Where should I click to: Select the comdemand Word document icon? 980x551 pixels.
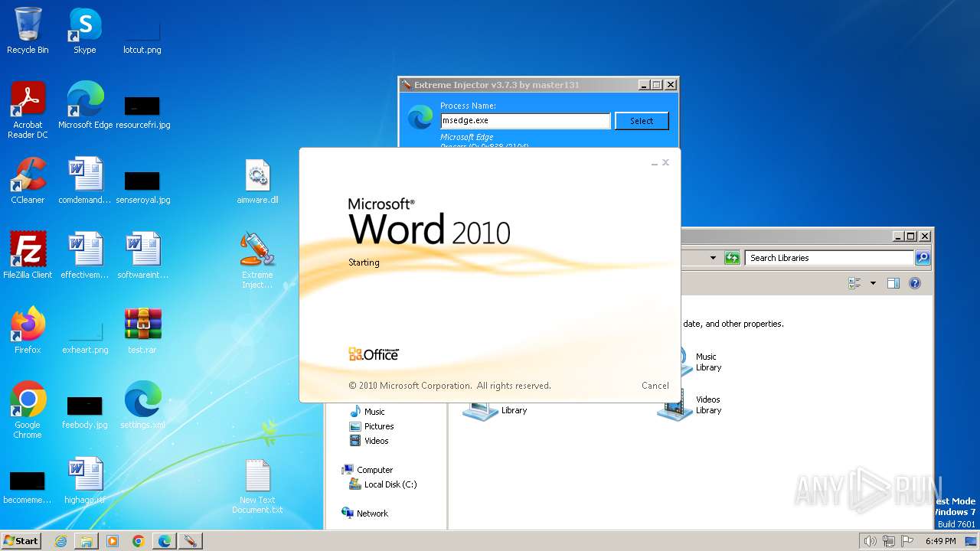pos(85,180)
